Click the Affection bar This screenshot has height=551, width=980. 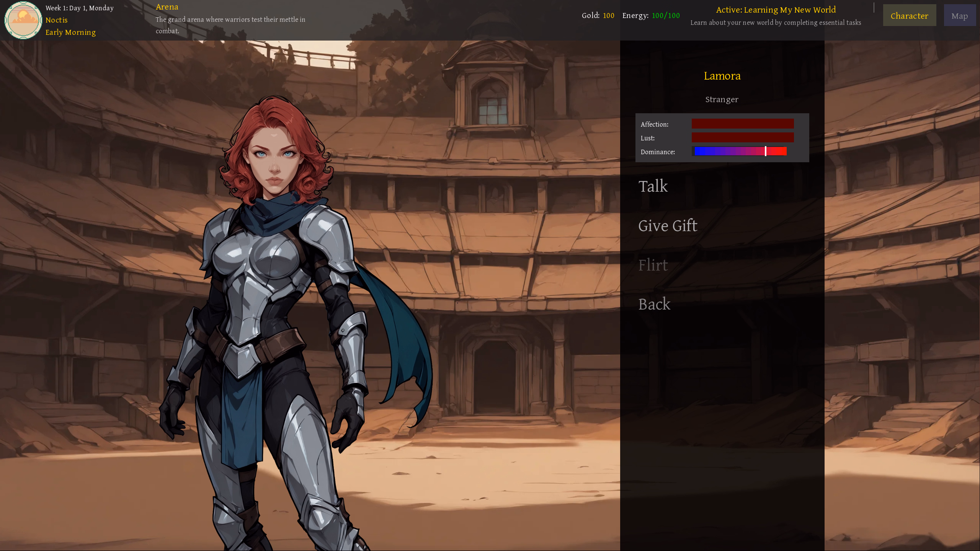tap(742, 124)
